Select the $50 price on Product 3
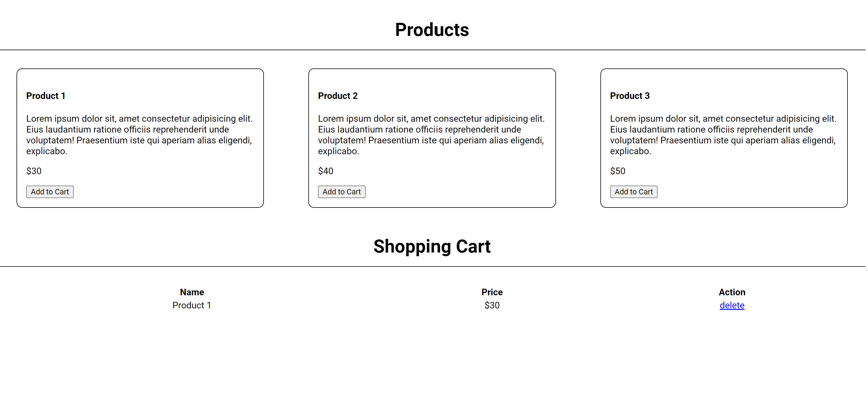The image size is (868, 411). (617, 171)
